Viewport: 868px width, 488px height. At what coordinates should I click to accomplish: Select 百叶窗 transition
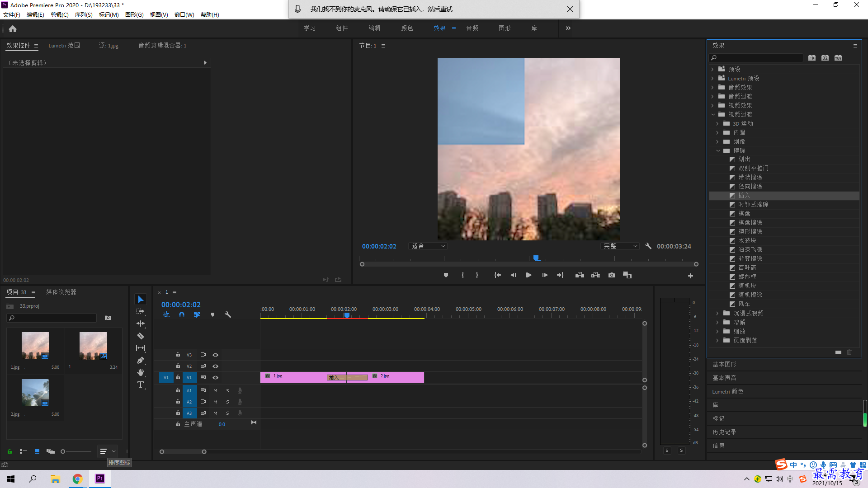click(747, 268)
